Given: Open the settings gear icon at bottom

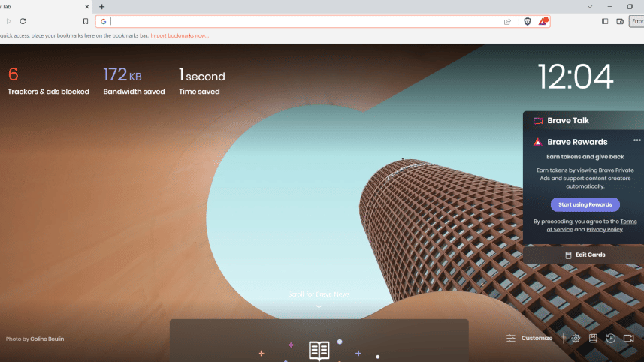Looking at the screenshot, I should 576,339.
